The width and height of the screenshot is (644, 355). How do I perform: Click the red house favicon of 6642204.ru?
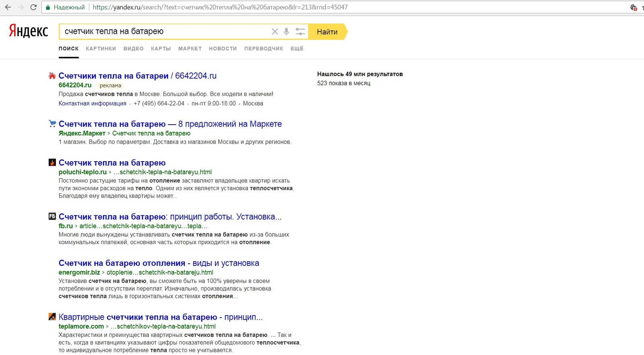pyautogui.click(x=52, y=76)
